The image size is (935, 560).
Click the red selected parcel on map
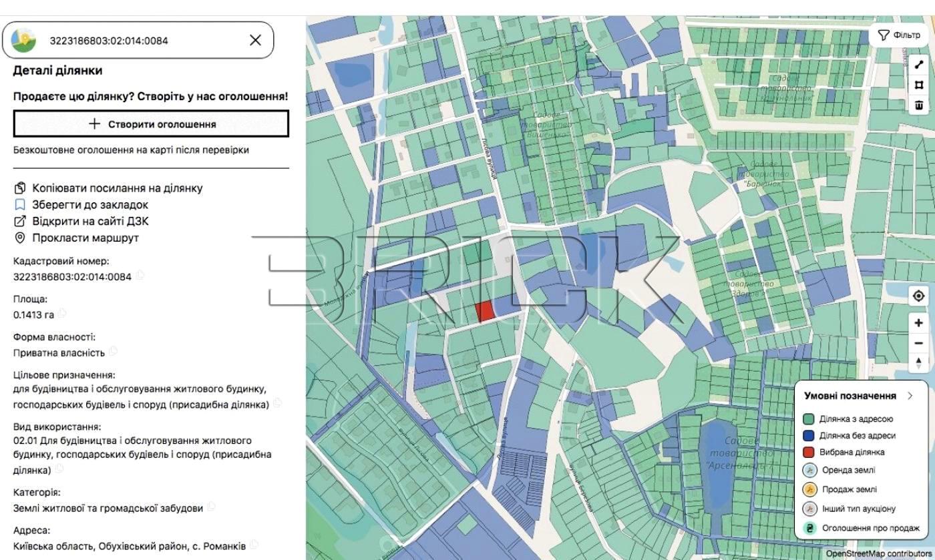click(x=484, y=311)
